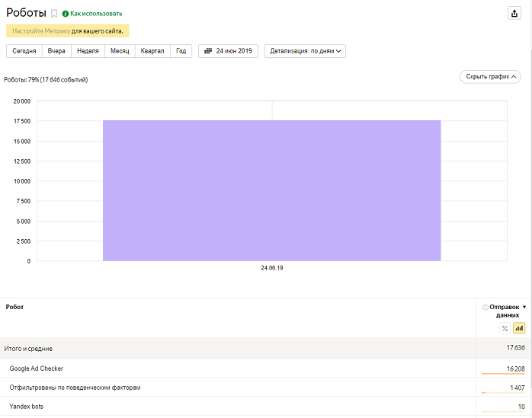Image resolution: width=532 pixels, height=418 pixels.
Task: Click the calendar icon before 24 июн 2019
Action: pyautogui.click(x=208, y=51)
